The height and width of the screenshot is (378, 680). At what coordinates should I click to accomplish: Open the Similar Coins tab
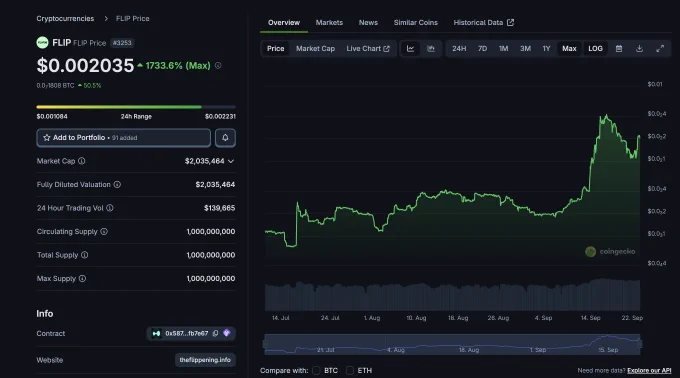[415, 23]
